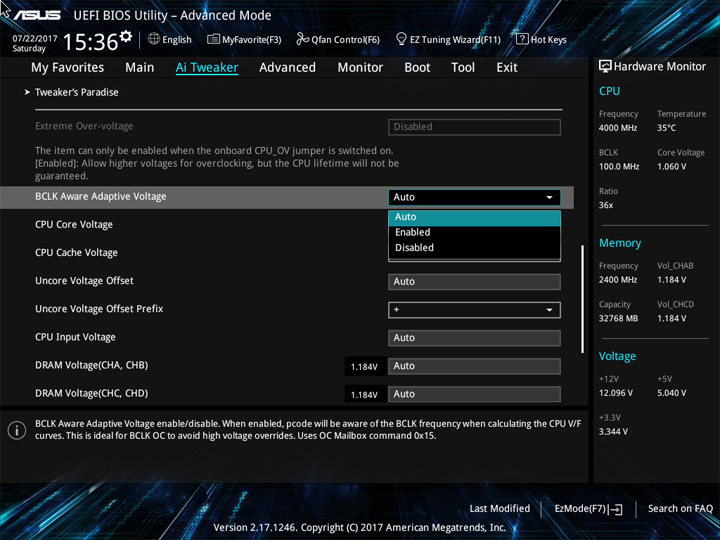The image size is (720, 540).
Task: Click the Hardware Monitor screen icon
Action: pyautogui.click(x=605, y=67)
